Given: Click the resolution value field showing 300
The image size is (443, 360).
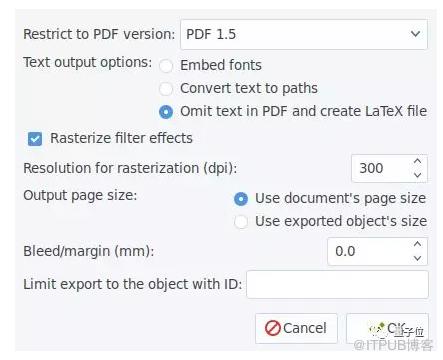Looking at the screenshot, I should coord(380,168).
